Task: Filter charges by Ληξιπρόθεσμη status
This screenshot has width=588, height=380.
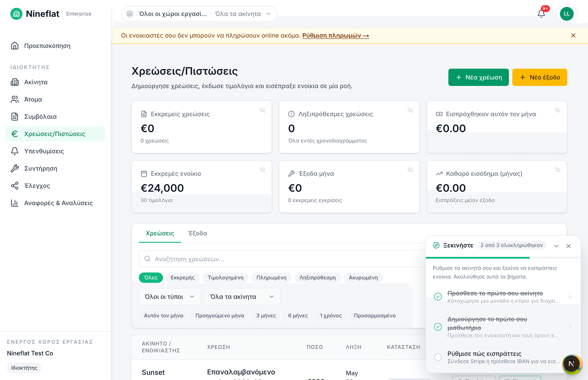Action: (x=318, y=278)
